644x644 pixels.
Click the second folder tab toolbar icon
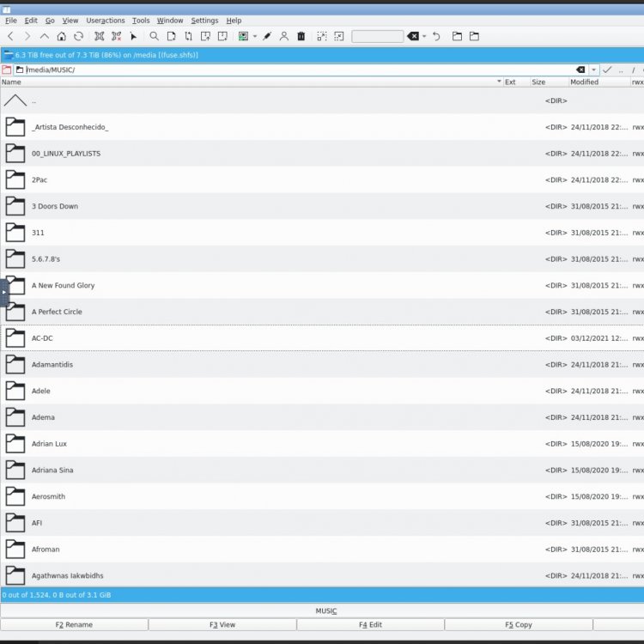coord(474,37)
